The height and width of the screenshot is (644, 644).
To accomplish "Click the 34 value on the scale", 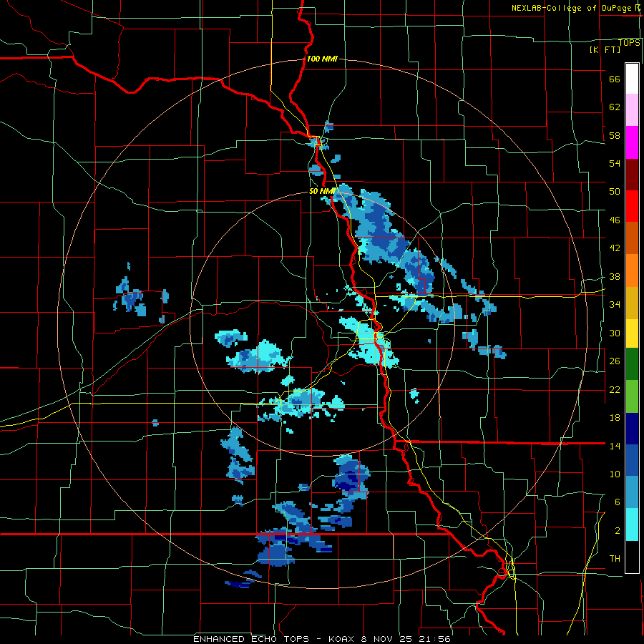I will tap(615, 305).
